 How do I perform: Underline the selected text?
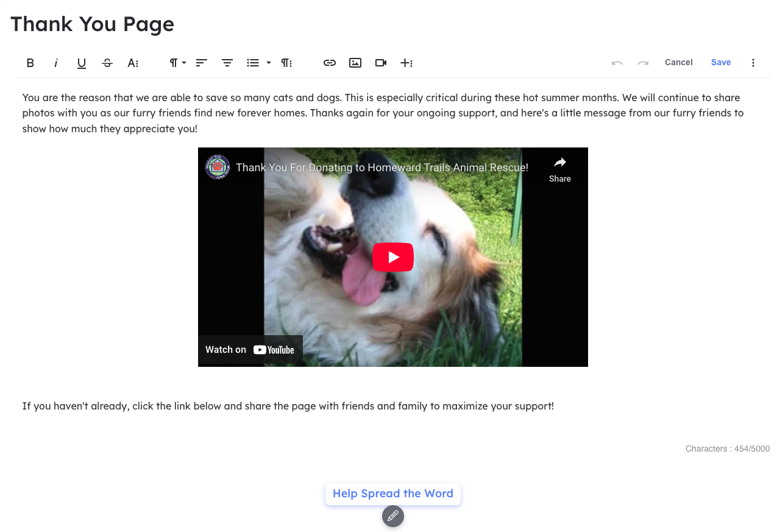pos(81,63)
